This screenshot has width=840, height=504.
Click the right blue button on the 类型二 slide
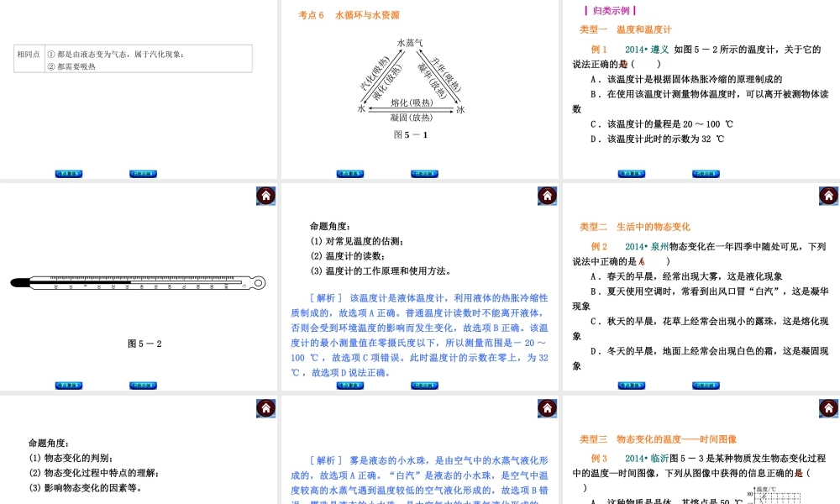coord(706,385)
